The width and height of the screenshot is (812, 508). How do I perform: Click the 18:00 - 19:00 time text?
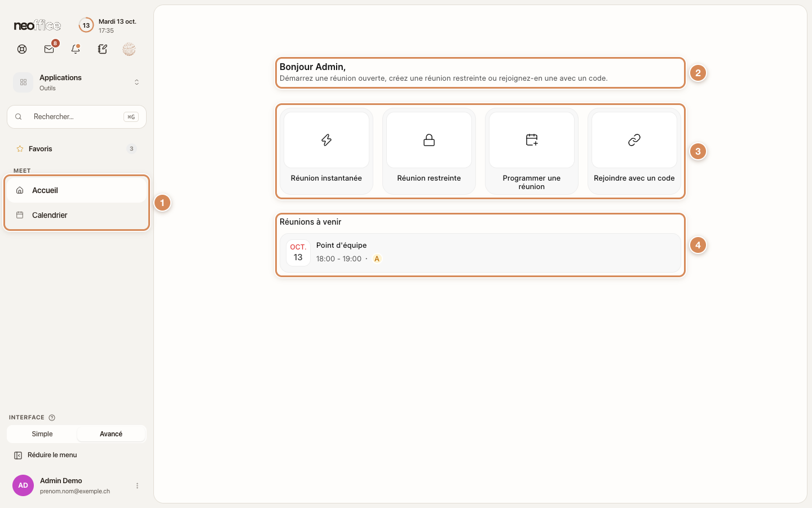(339, 259)
